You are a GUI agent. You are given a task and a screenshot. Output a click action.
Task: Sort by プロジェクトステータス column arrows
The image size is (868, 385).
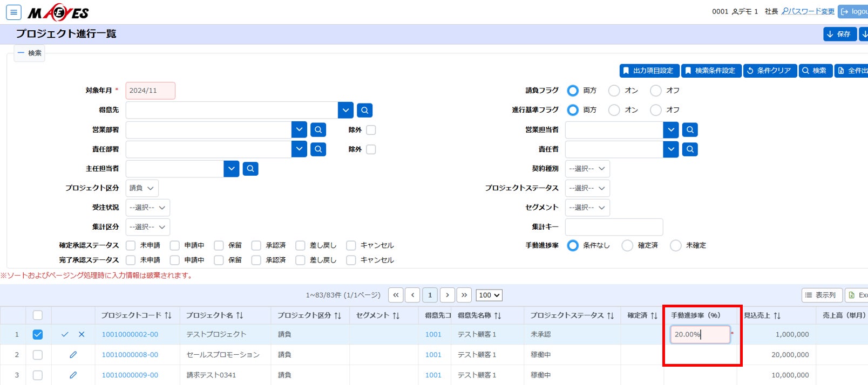(611, 315)
